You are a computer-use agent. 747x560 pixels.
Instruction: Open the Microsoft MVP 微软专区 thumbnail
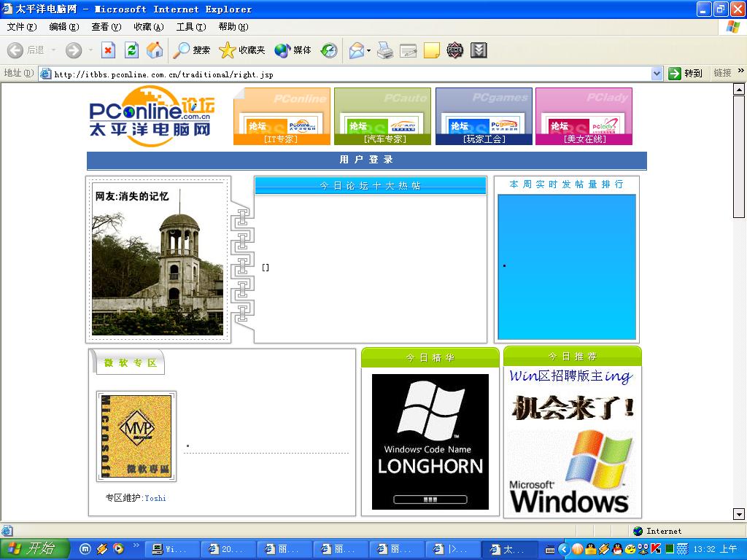(136, 436)
